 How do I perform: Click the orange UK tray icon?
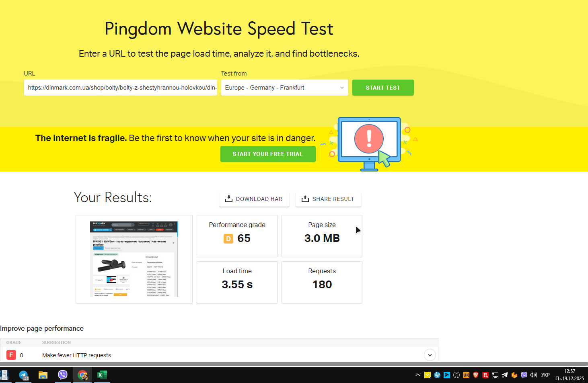tap(466, 375)
